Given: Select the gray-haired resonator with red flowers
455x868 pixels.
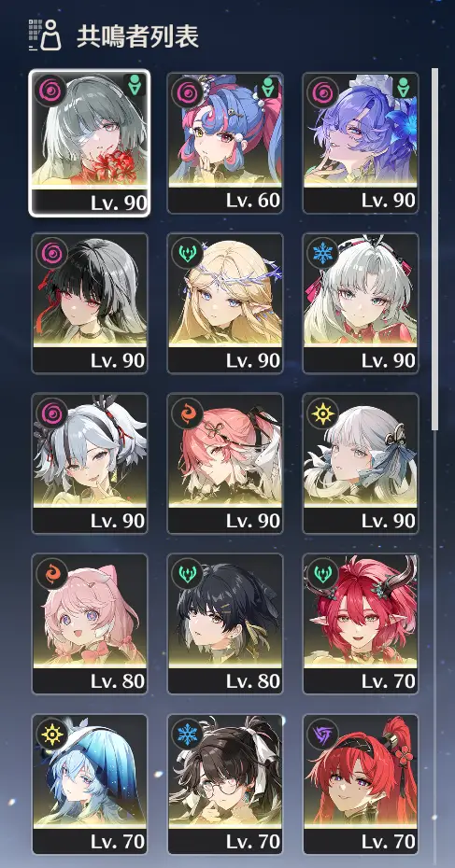Looking at the screenshot, I should pyautogui.click(x=90, y=143).
